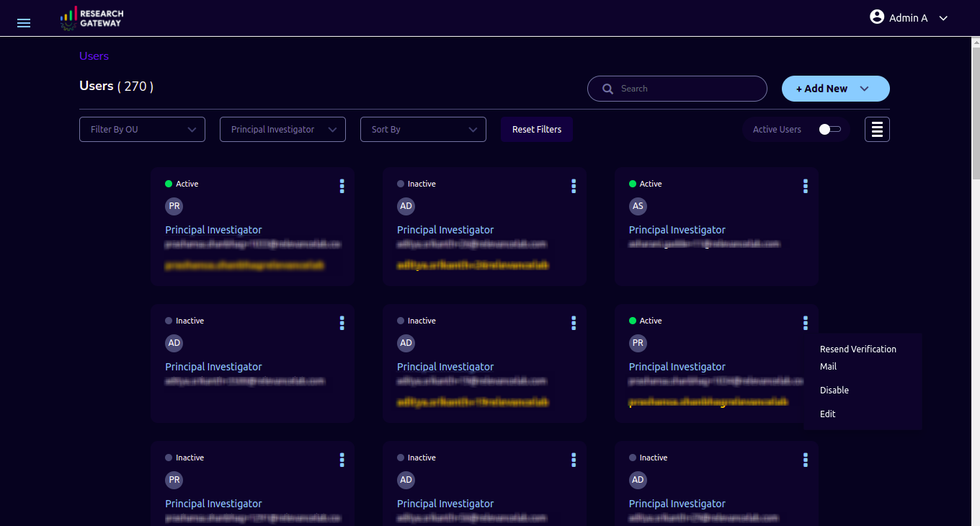Click green status dot on Active AS card
This screenshot has width=980, height=526.
click(x=633, y=184)
